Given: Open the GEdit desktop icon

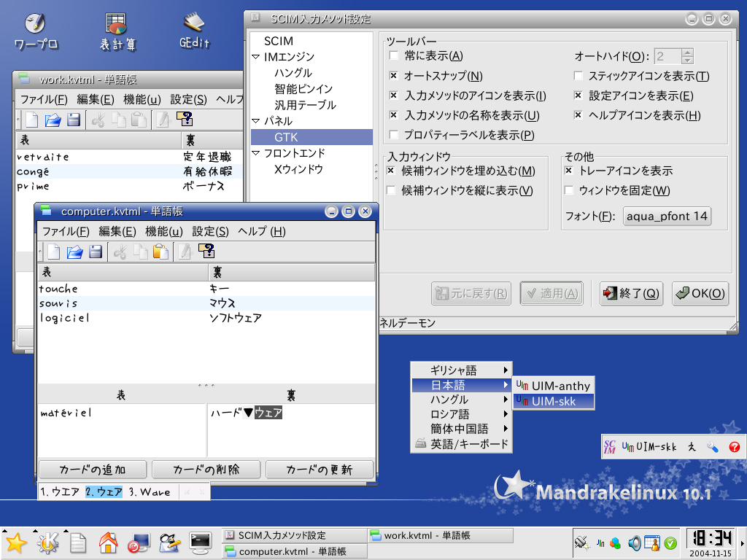Looking at the screenshot, I should pos(194,31).
